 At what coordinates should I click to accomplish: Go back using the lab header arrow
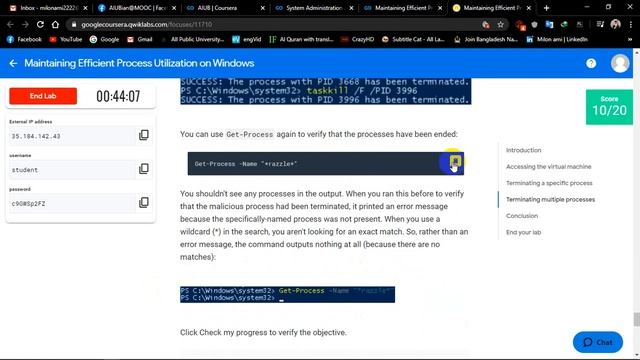13,63
